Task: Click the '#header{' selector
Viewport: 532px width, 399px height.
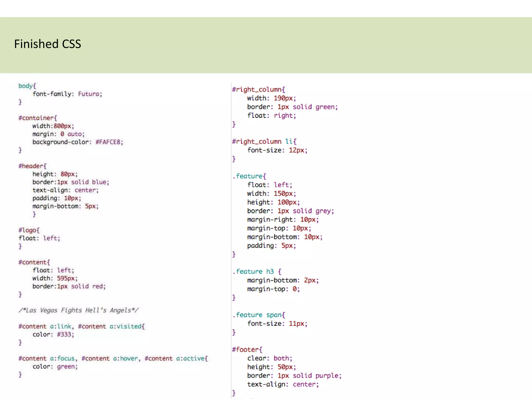Action: 32,166
